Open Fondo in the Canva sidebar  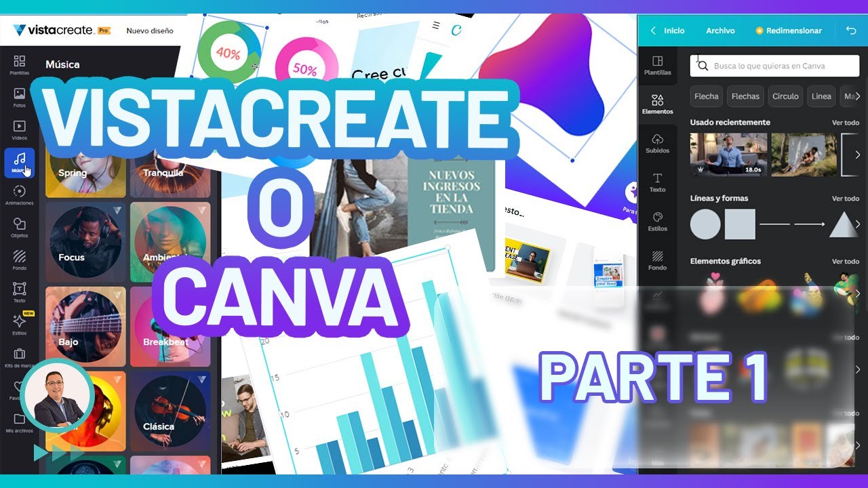click(x=657, y=260)
